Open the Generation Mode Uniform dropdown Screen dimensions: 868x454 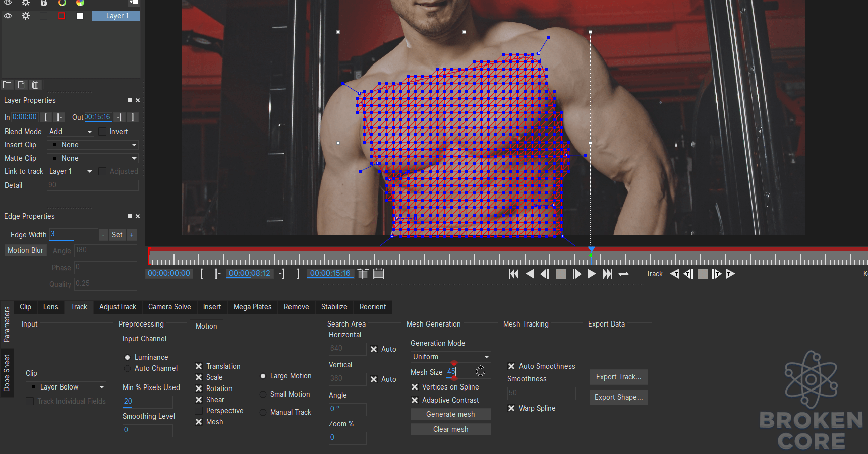pos(450,357)
